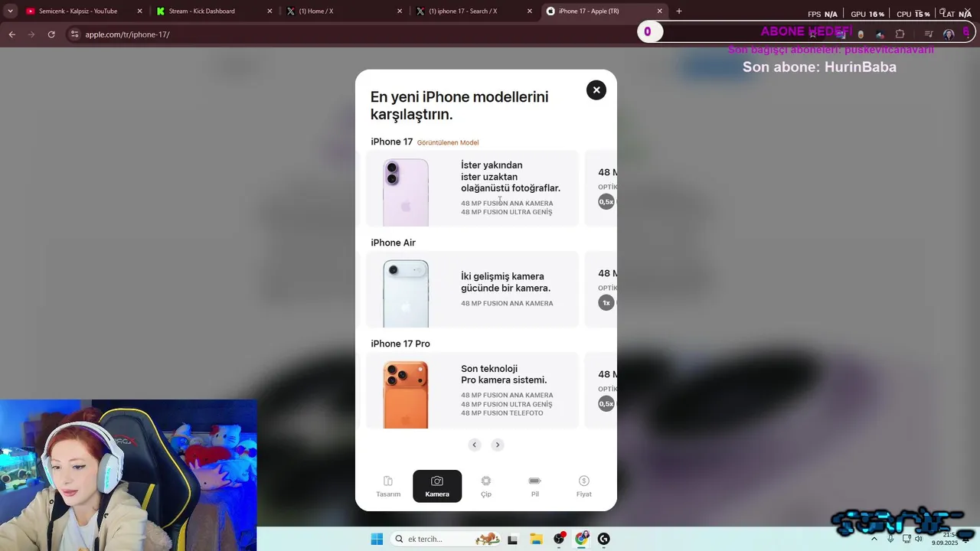Open the Chrome profile avatar

click(949, 34)
